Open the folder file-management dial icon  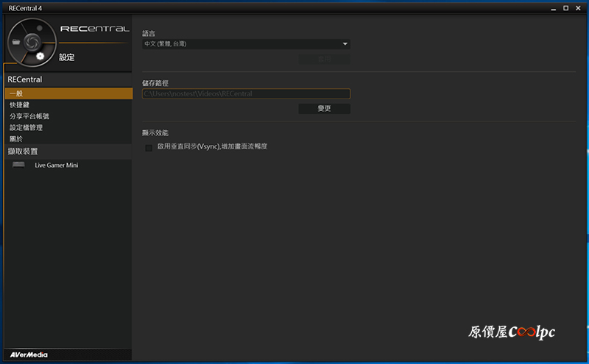(x=15, y=42)
